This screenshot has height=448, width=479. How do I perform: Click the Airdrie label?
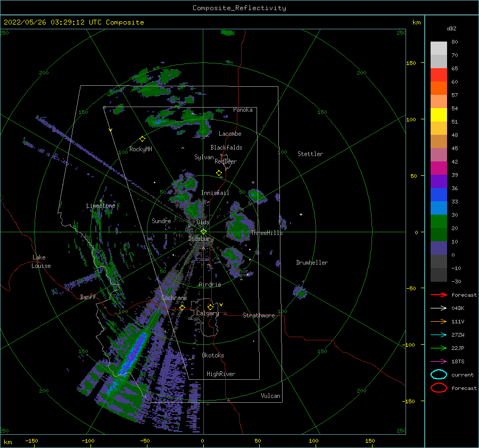[x=210, y=284]
